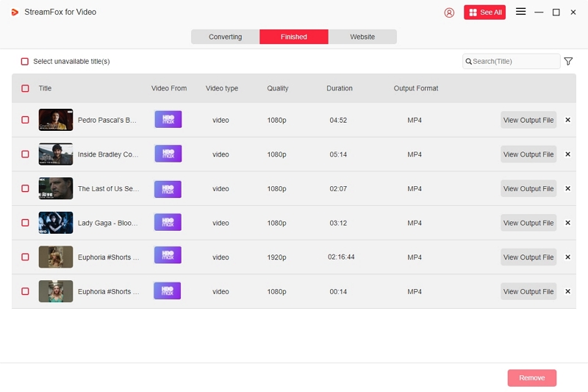This screenshot has height=392, width=588.
Task: View output file for Inside Bradley Cooper video
Action: pos(528,154)
